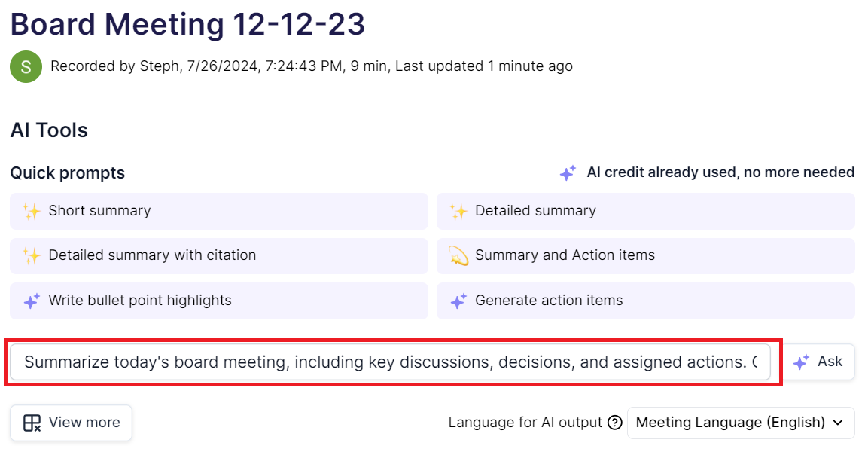
Task: Choose the Detailed summary quick prompt
Action: tap(645, 211)
